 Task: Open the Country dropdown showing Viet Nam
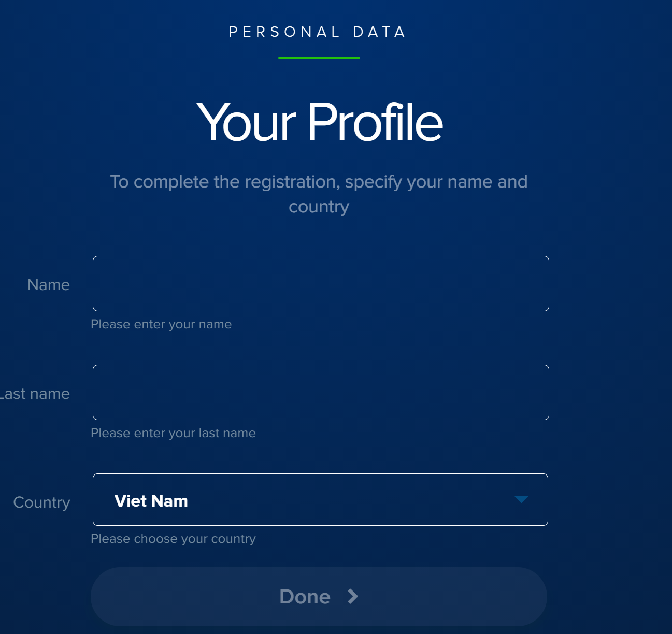(x=320, y=500)
